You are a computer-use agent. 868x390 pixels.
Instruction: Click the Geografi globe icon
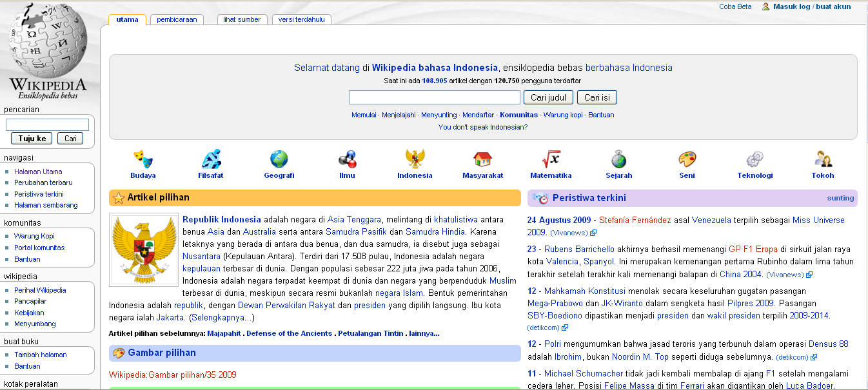[x=279, y=159]
